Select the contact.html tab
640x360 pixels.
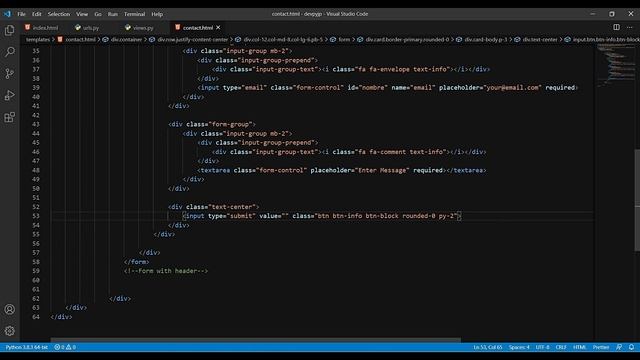198,28
